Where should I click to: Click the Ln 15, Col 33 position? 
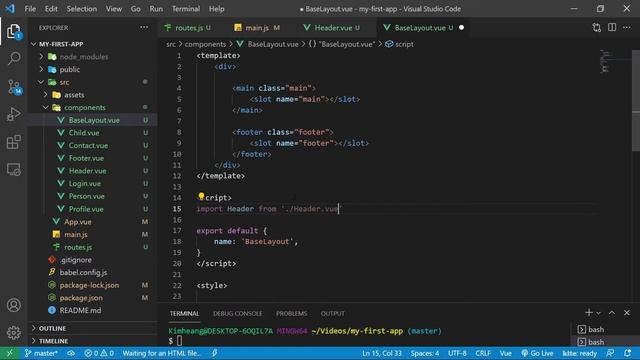click(x=382, y=353)
